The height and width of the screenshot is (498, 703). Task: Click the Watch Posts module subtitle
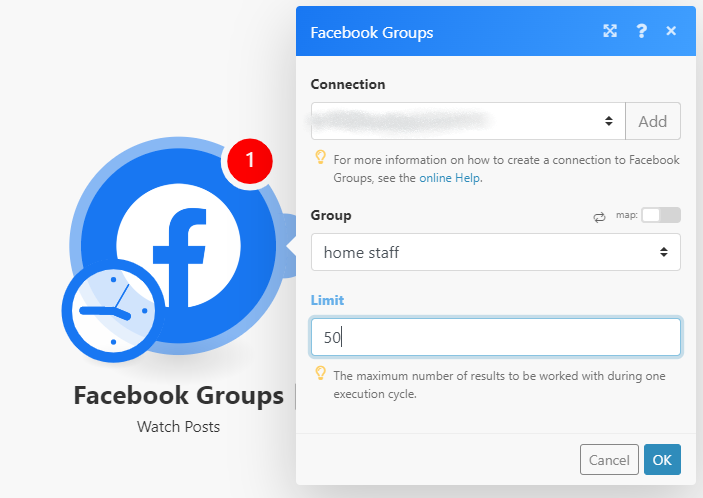[178, 427]
